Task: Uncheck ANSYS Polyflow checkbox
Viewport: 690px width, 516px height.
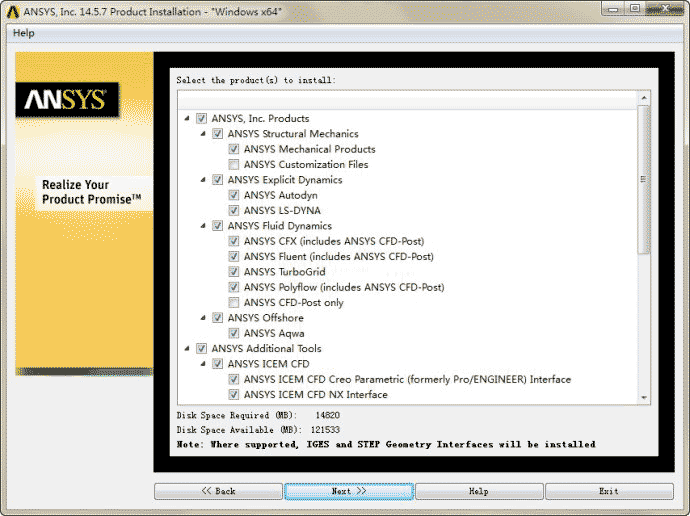Action: (x=234, y=287)
